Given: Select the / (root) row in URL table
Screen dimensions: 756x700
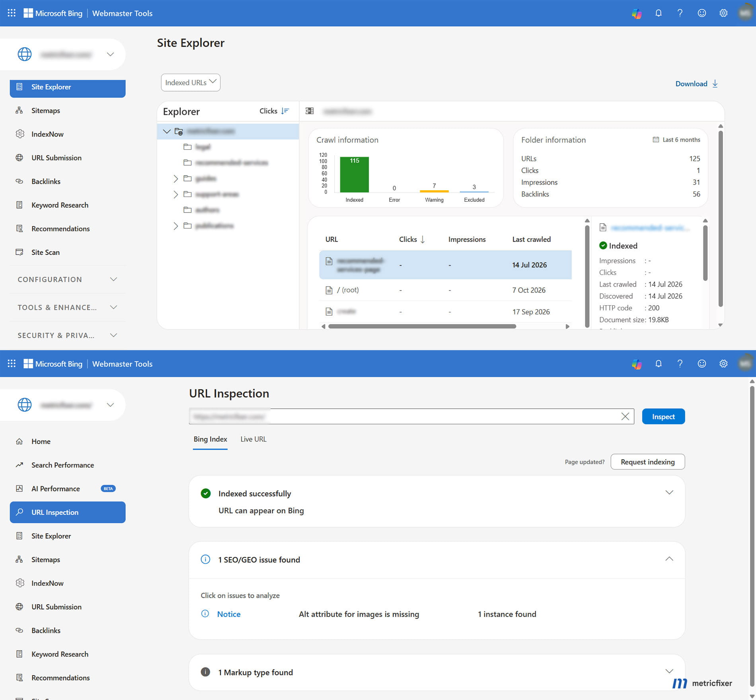Looking at the screenshot, I should [445, 290].
